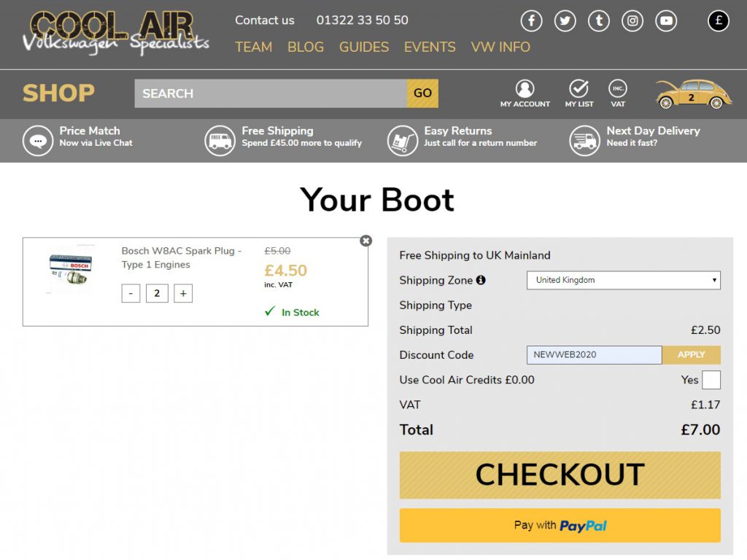This screenshot has height=560, width=747.
Task: Open the VW INFO menu item
Action: 500,47
